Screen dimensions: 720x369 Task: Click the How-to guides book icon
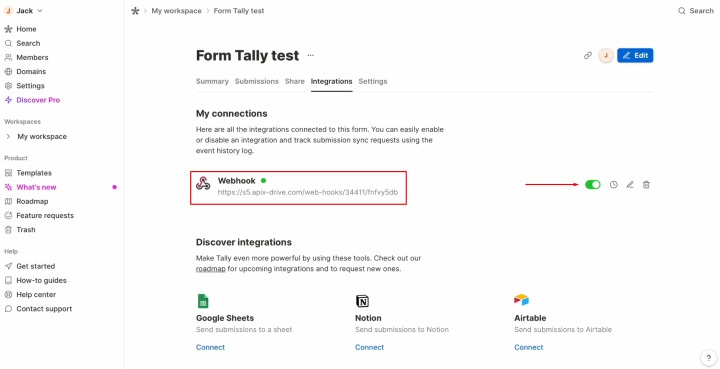[x=8, y=280]
